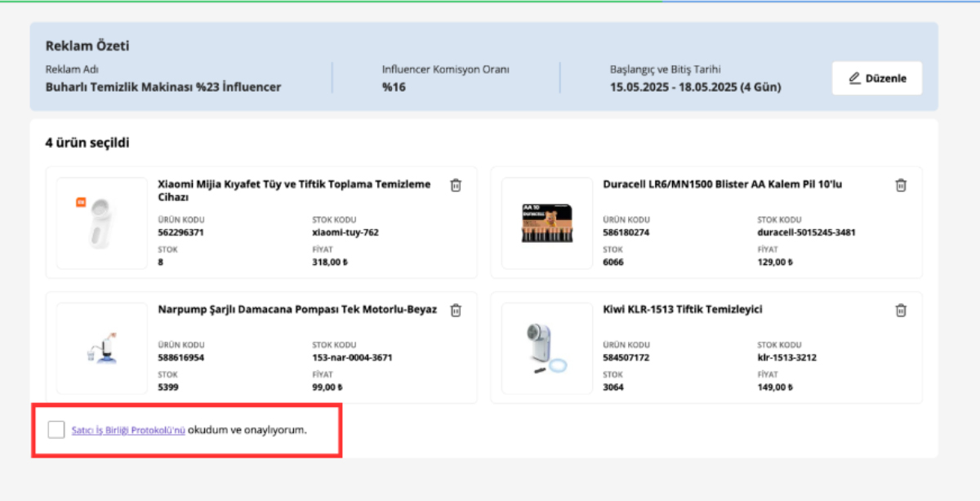Open the Kiwi KLR-1513 product image

547,348
